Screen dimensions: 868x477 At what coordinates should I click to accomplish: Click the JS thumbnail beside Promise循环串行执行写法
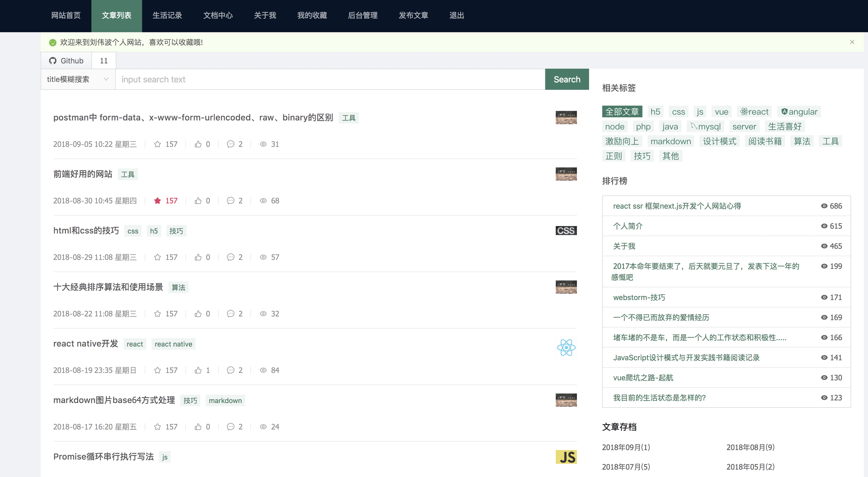coord(566,457)
